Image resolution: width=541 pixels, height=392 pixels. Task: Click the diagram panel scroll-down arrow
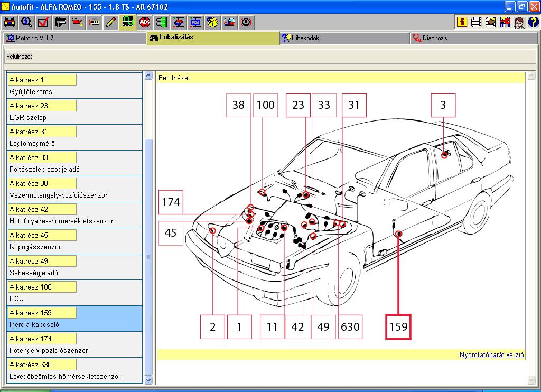click(531, 380)
